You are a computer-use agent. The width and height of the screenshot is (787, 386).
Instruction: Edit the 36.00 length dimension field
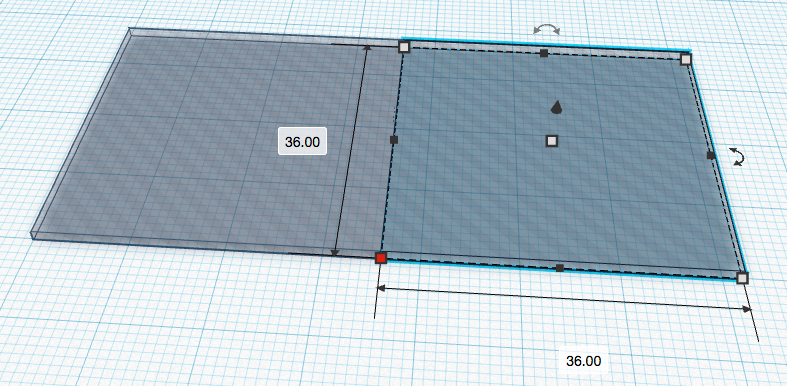click(302, 142)
